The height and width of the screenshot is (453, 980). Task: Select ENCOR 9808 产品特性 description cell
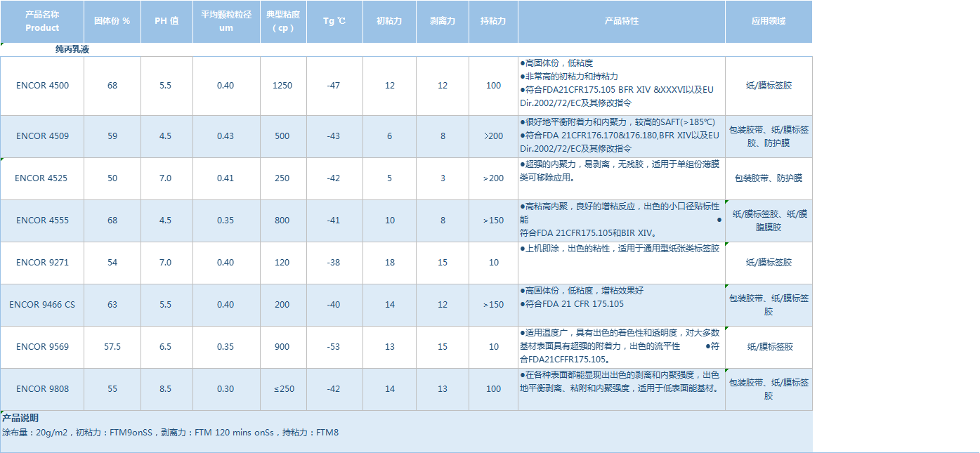pyautogui.click(x=622, y=389)
